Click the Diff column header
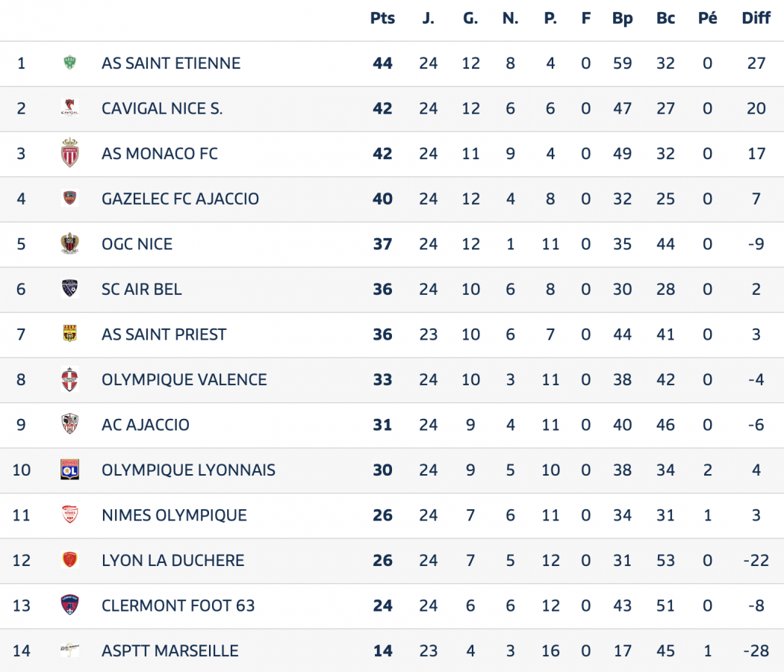 756,19
